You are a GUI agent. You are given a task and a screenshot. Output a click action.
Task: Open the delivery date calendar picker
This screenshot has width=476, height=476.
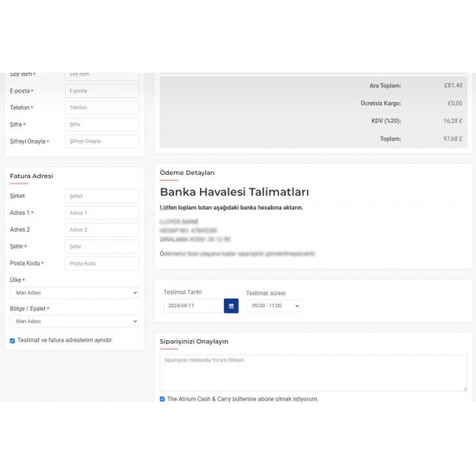(x=231, y=306)
